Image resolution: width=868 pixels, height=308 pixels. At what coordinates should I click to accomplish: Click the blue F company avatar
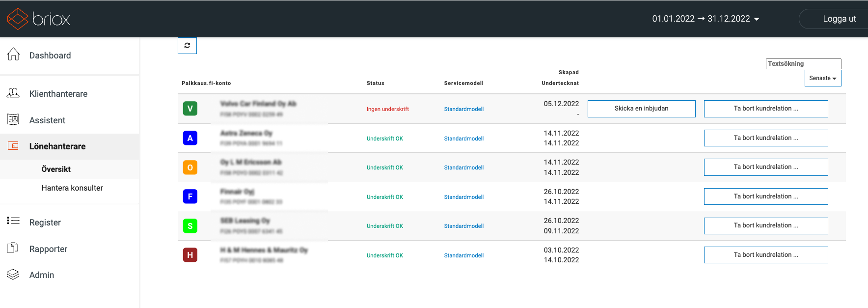tap(190, 196)
